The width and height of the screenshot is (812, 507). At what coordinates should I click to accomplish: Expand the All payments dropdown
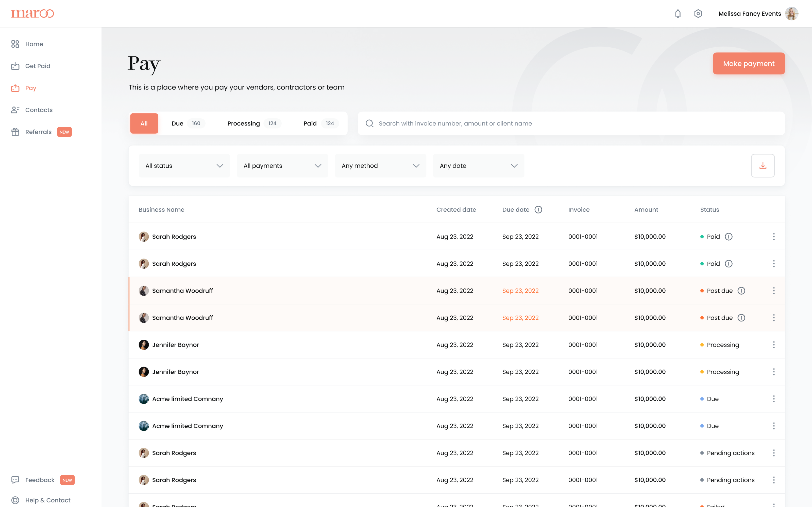pyautogui.click(x=282, y=166)
